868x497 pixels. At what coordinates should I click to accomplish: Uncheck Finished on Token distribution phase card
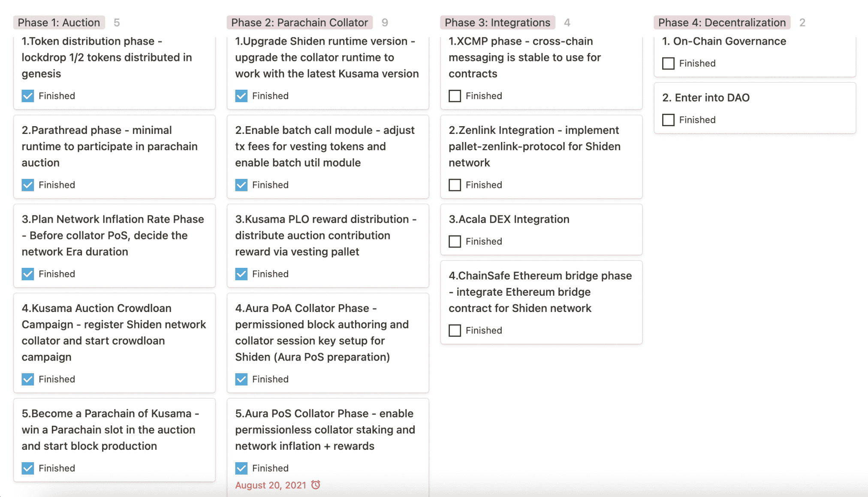[x=28, y=96]
